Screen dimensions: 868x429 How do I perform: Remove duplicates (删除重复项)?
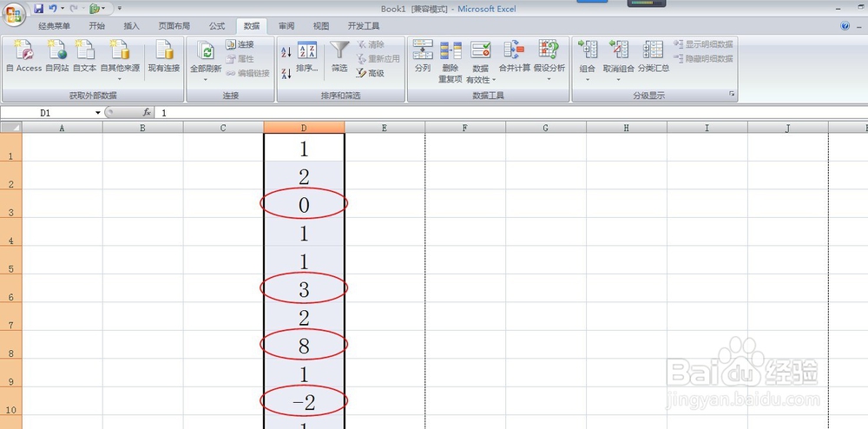pos(450,61)
